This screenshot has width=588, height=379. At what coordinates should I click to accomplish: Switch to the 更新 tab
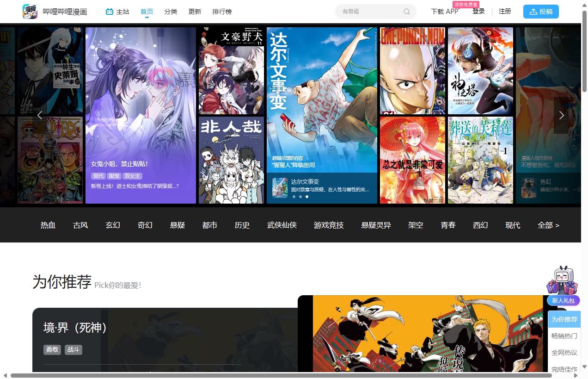pyautogui.click(x=195, y=12)
